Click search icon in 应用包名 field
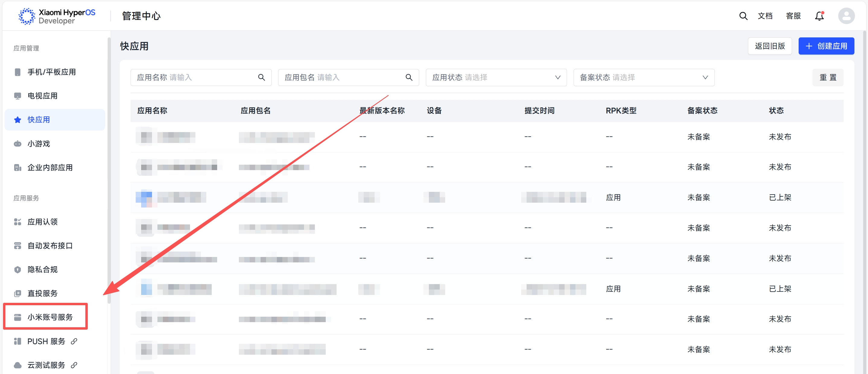This screenshot has width=868, height=374. point(409,78)
